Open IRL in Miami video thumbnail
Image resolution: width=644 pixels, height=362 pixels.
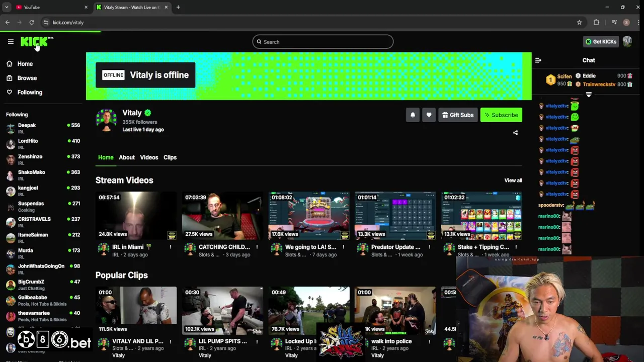tap(136, 216)
